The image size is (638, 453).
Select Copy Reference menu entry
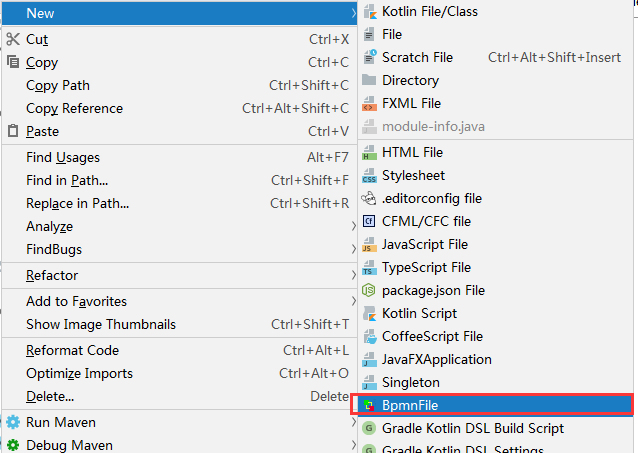pyautogui.click(x=179, y=108)
